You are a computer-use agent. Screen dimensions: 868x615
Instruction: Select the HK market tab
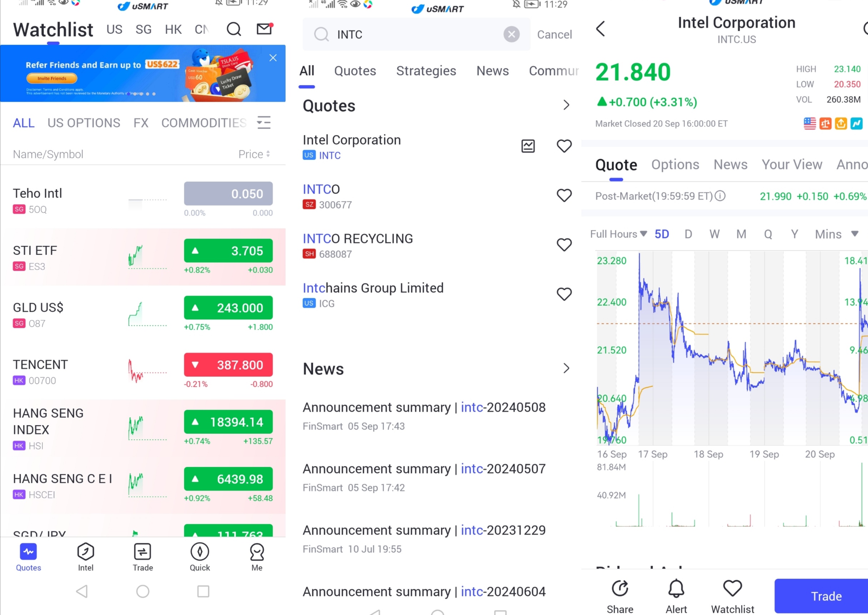point(174,30)
